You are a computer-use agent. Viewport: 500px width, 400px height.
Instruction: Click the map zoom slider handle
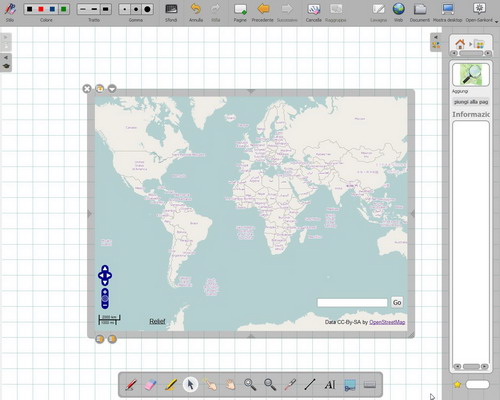pos(105,298)
